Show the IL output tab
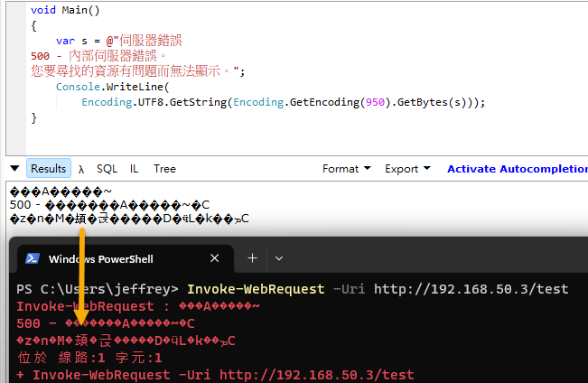The height and width of the screenshot is (383, 588). [135, 169]
